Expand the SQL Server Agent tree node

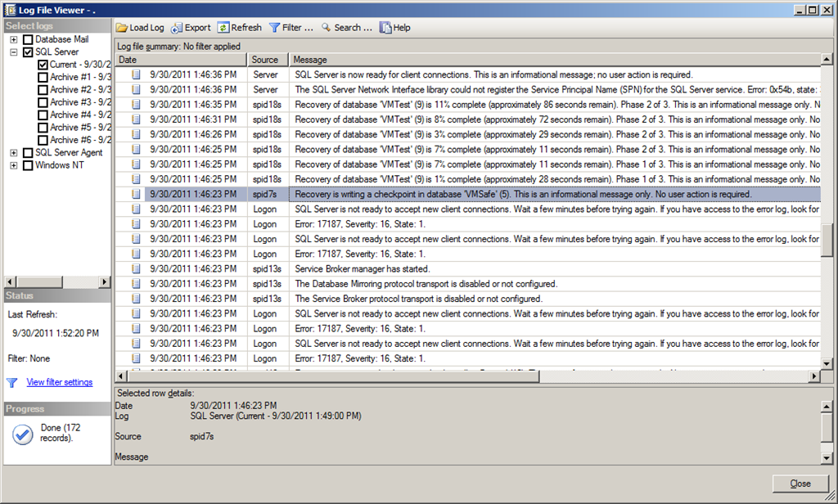click(x=13, y=153)
